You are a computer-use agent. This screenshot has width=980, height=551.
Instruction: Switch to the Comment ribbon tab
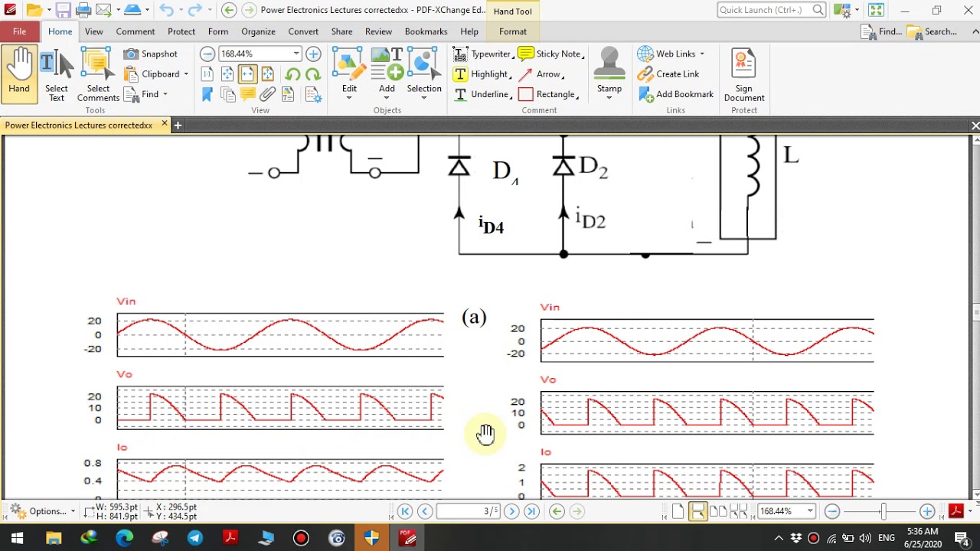tap(136, 31)
